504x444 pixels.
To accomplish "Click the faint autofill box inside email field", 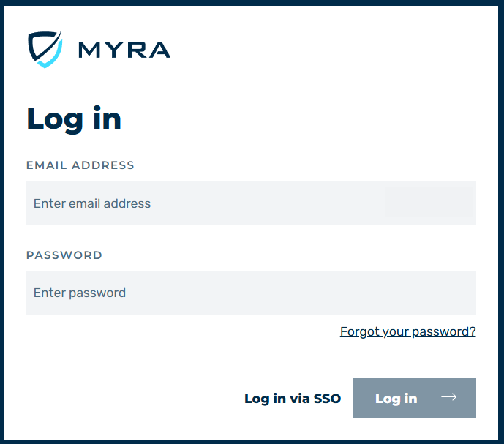I will point(430,202).
